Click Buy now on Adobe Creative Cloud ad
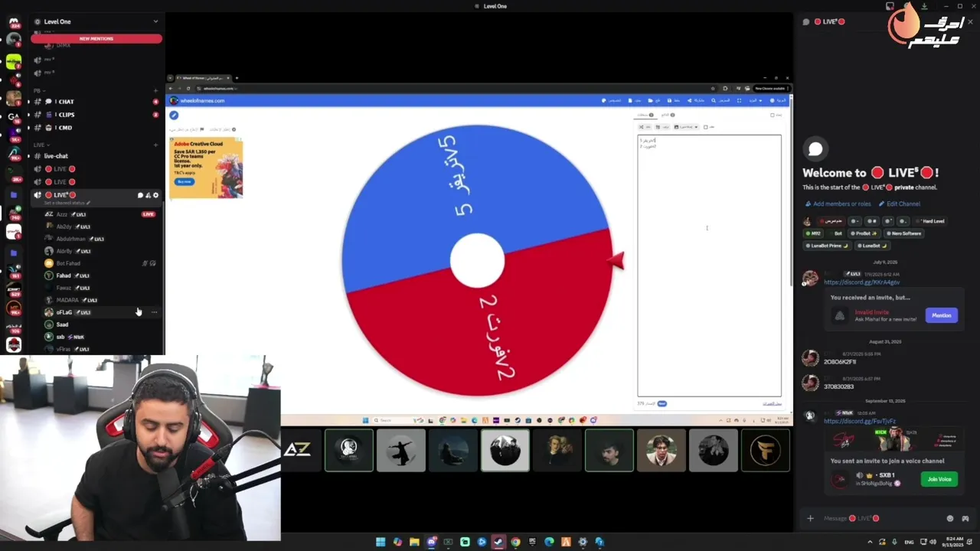 pyautogui.click(x=184, y=181)
